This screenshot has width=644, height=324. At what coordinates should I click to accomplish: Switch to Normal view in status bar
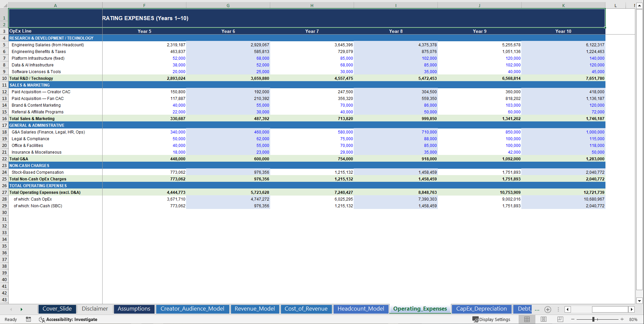(527, 319)
